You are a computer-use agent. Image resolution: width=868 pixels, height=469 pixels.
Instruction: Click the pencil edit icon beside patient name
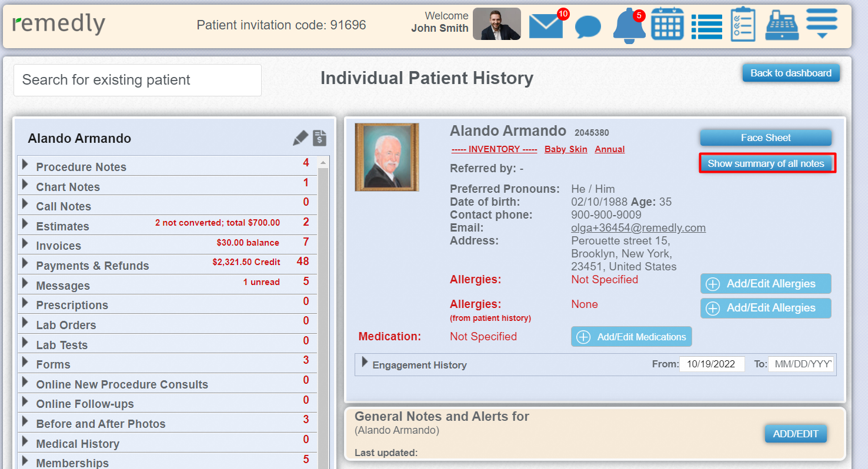pyautogui.click(x=301, y=138)
